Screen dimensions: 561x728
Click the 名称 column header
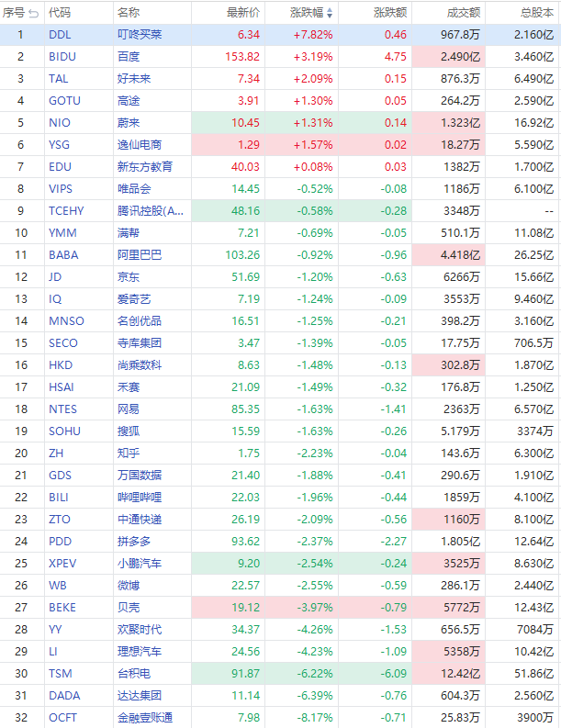click(129, 13)
